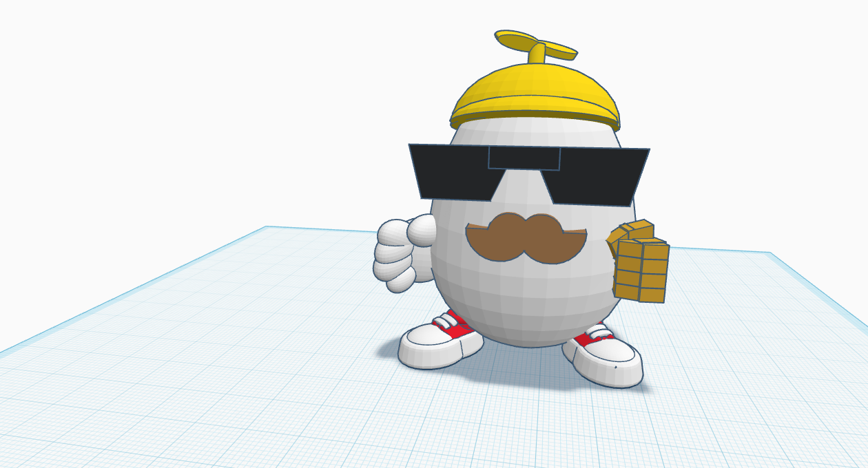Click the right black sunglasses lens
Image resolution: width=868 pixels, height=468 pixels.
[x=596, y=178]
